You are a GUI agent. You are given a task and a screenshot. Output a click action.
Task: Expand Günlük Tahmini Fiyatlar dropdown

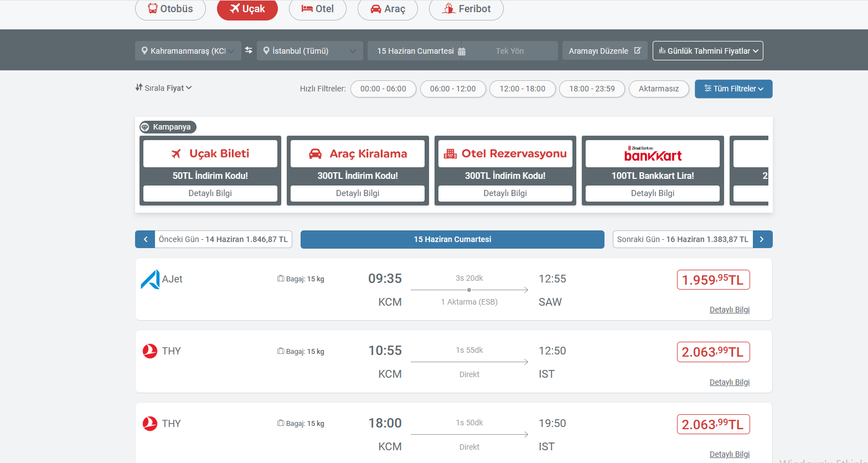708,50
